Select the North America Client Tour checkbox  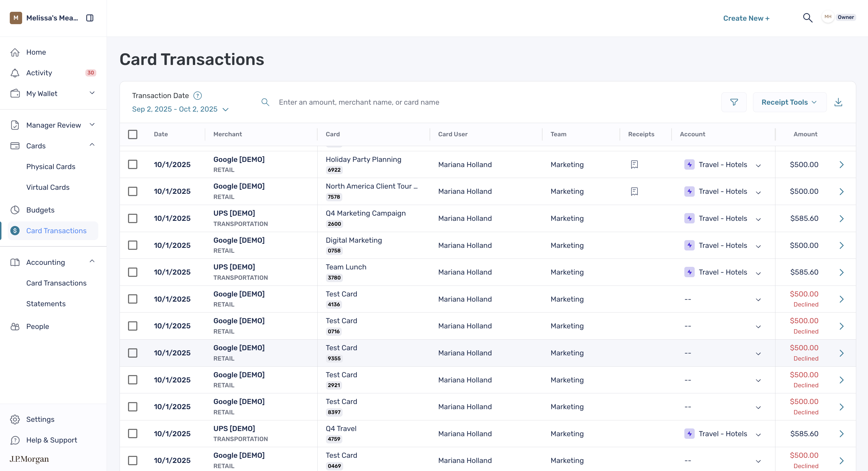133,192
